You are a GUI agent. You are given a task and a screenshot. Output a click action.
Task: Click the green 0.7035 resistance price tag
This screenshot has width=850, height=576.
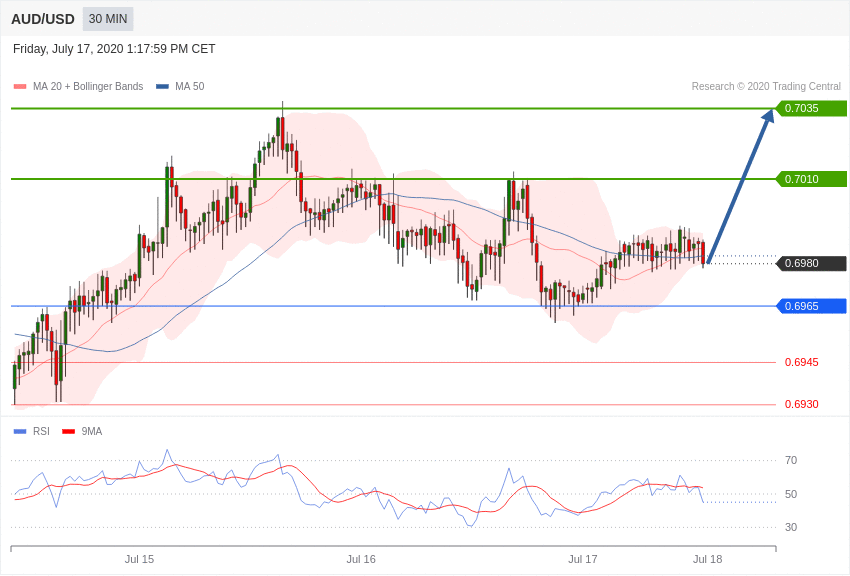811,108
